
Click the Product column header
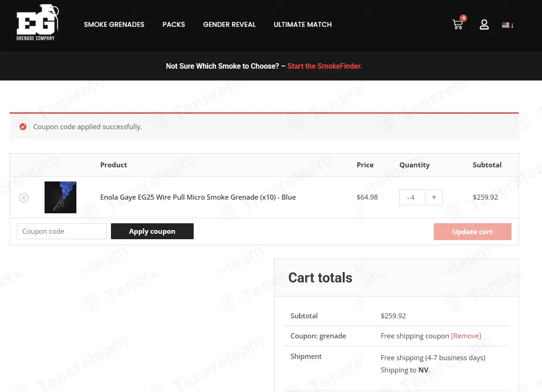113,165
